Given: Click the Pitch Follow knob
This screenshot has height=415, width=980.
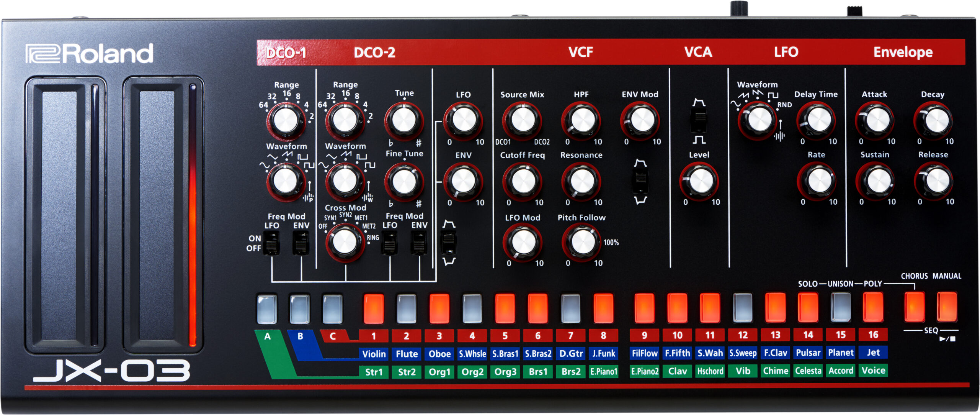Looking at the screenshot, I should click(x=582, y=242).
